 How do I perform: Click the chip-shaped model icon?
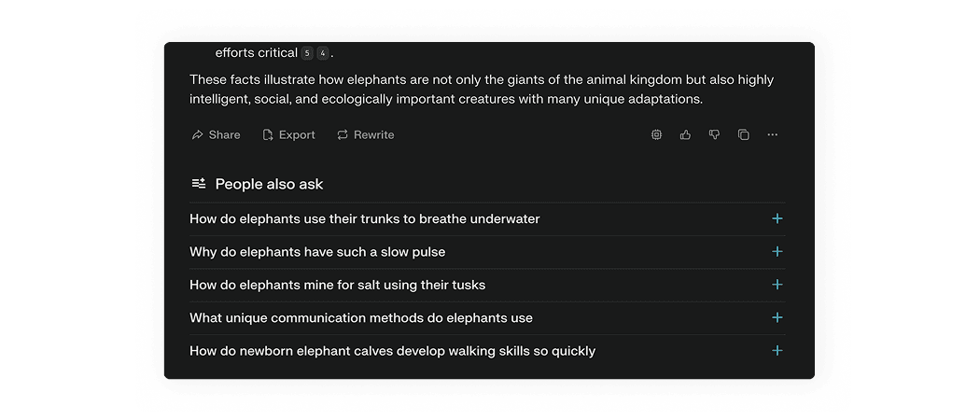pyautogui.click(x=657, y=134)
